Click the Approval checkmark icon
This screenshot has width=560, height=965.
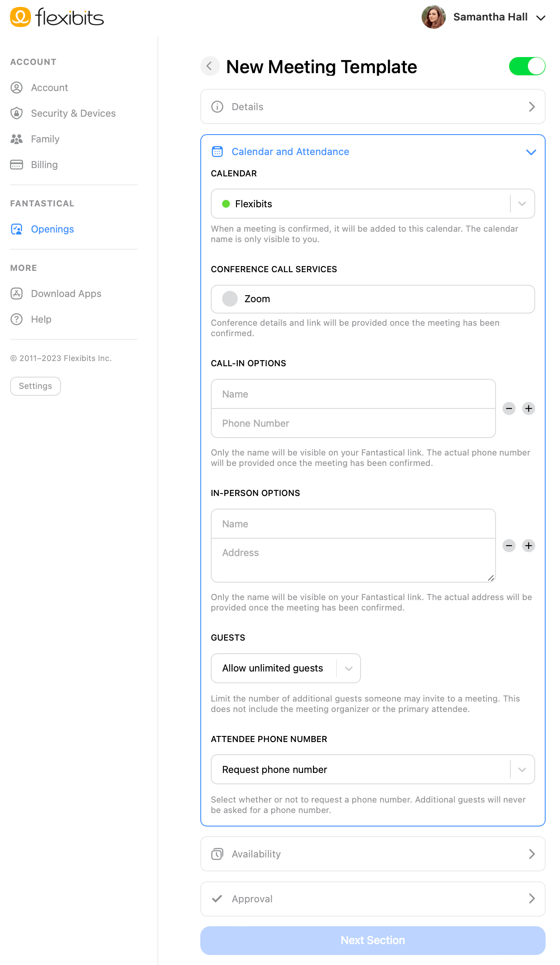click(x=217, y=899)
